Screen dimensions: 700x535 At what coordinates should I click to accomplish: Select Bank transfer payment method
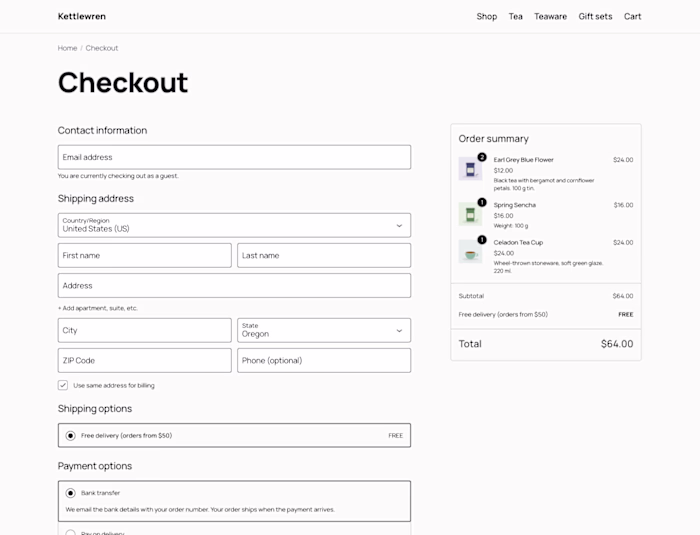click(x=71, y=493)
